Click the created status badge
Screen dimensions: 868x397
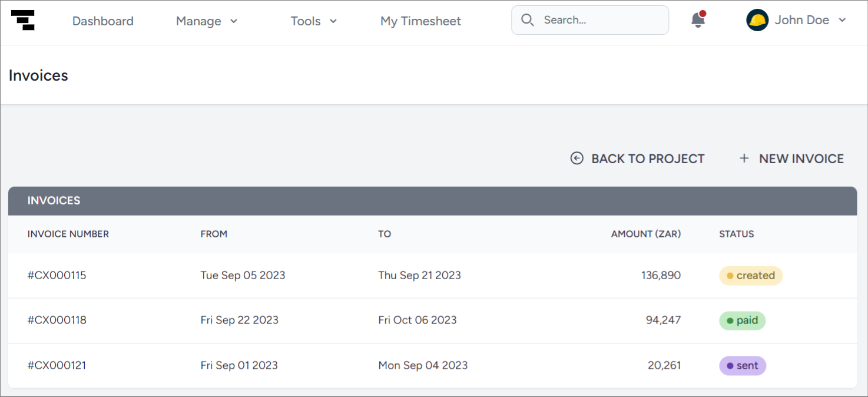point(751,275)
